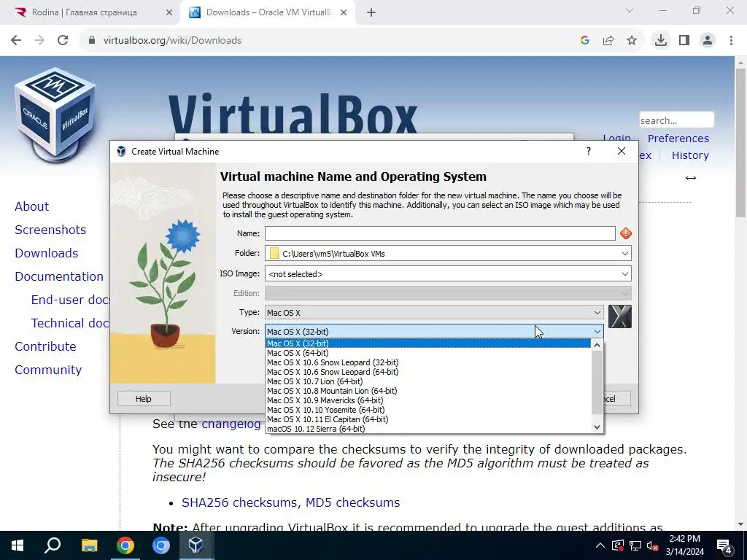The image size is (747, 560).
Task: Reload the VirtualBox Downloads page
Action: pos(63,41)
